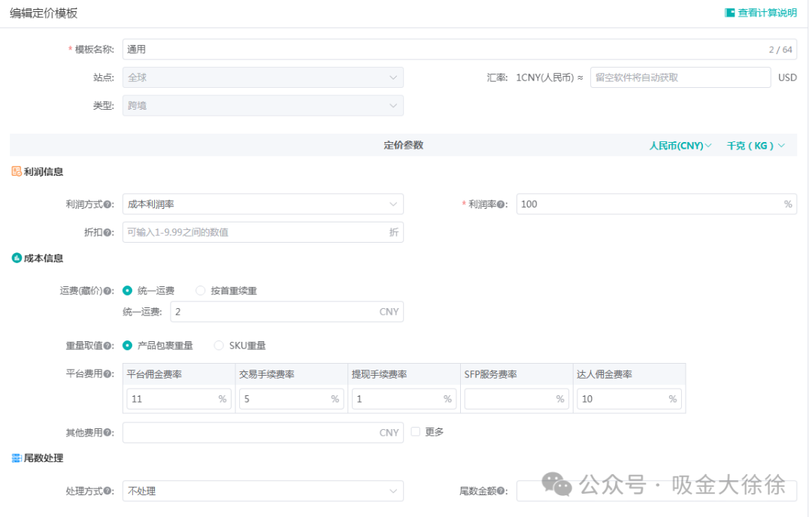Viewport: 812px width, 517px height.
Task: Open the 处理方式 dropdown showing 不处理
Action: pos(263,490)
